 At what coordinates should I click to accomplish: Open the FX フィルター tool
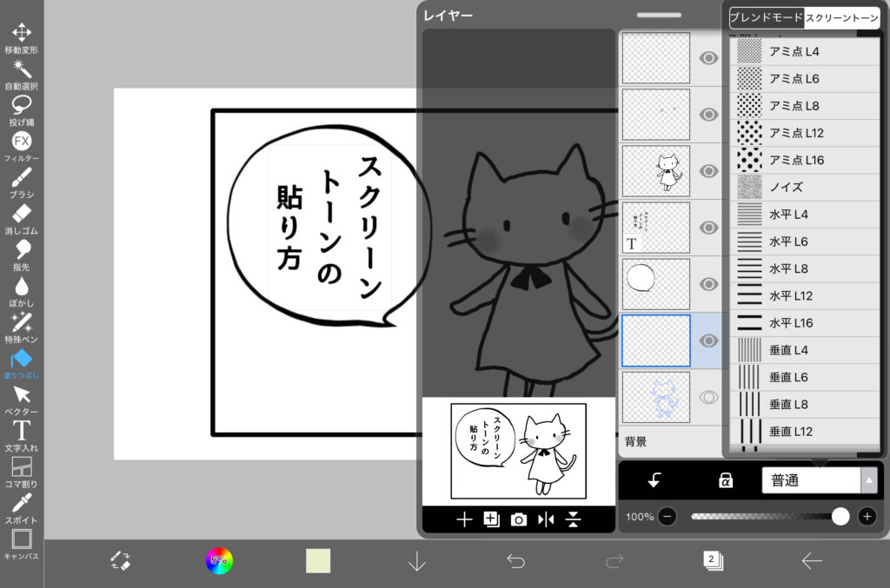tap(21, 143)
